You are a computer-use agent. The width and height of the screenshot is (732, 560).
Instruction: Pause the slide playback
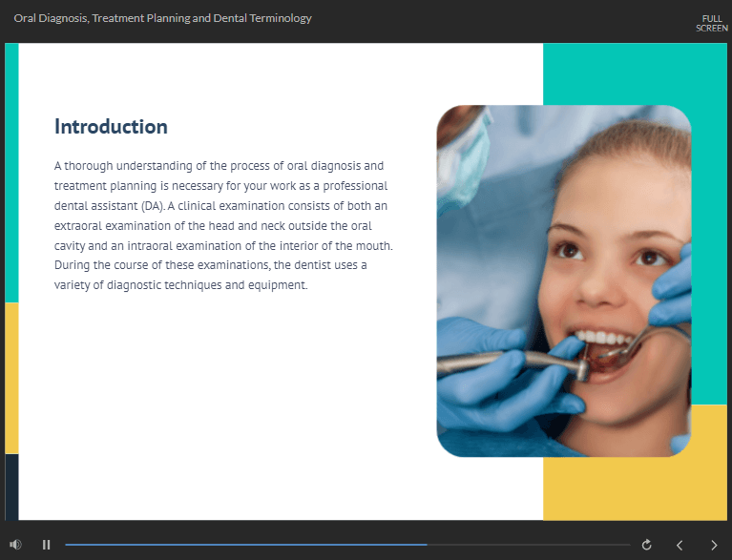46,545
